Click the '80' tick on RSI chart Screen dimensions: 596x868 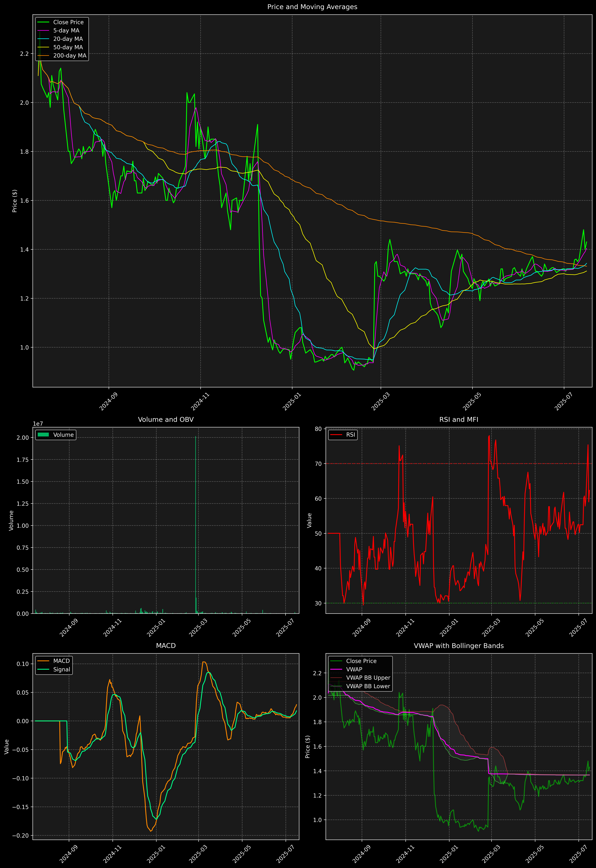pyautogui.click(x=318, y=429)
